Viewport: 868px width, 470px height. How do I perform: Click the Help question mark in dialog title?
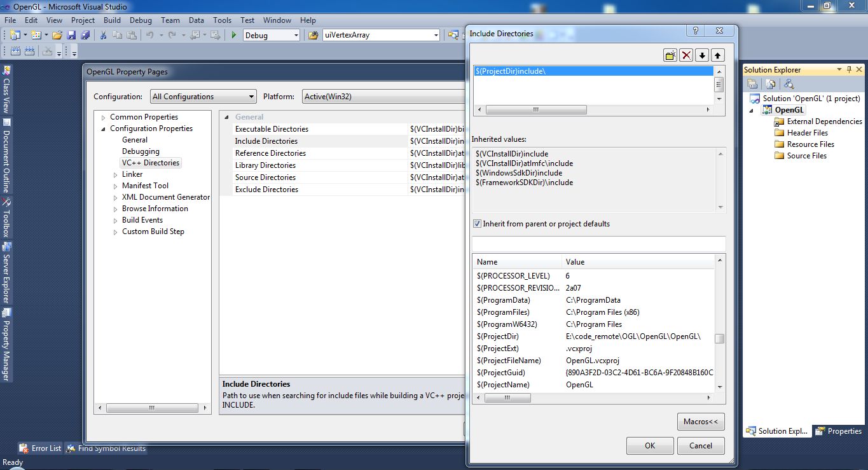(695, 31)
